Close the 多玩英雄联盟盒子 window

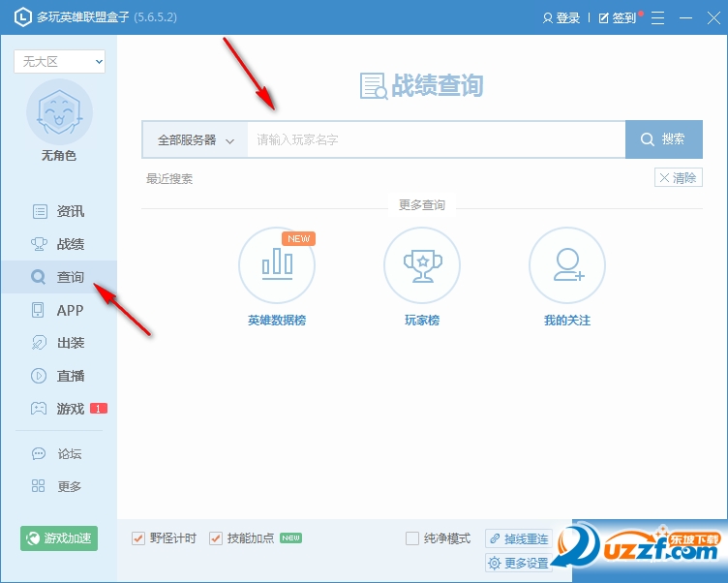tap(713, 18)
